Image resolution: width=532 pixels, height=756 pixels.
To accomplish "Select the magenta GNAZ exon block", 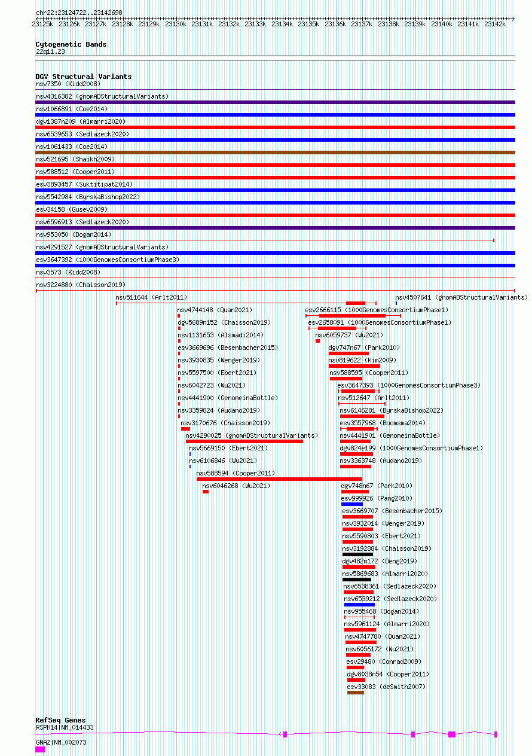I will tap(40, 749).
